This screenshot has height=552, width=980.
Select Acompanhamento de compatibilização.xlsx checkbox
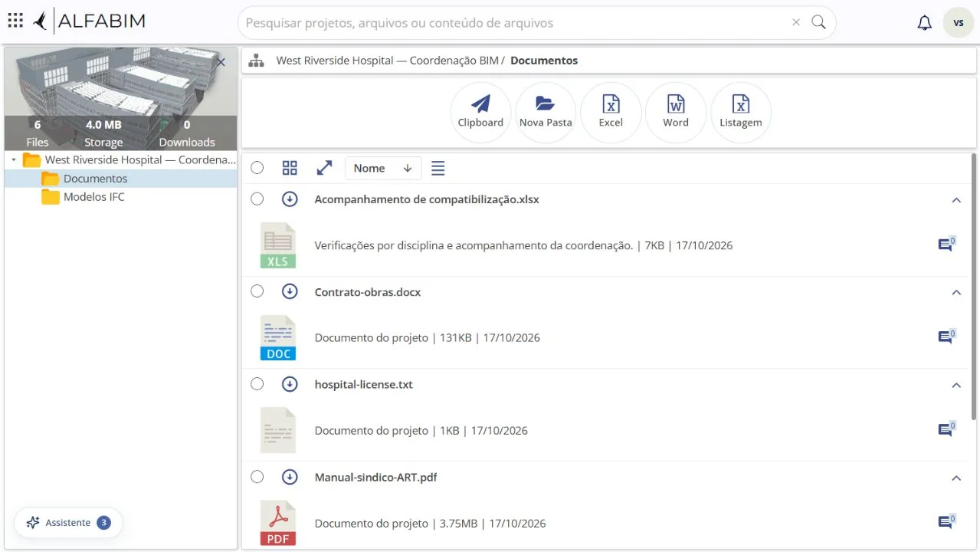coord(257,199)
